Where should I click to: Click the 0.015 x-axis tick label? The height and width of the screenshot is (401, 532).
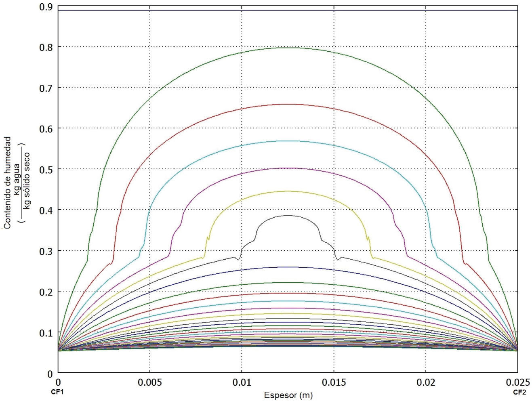pyautogui.click(x=334, y=382)
